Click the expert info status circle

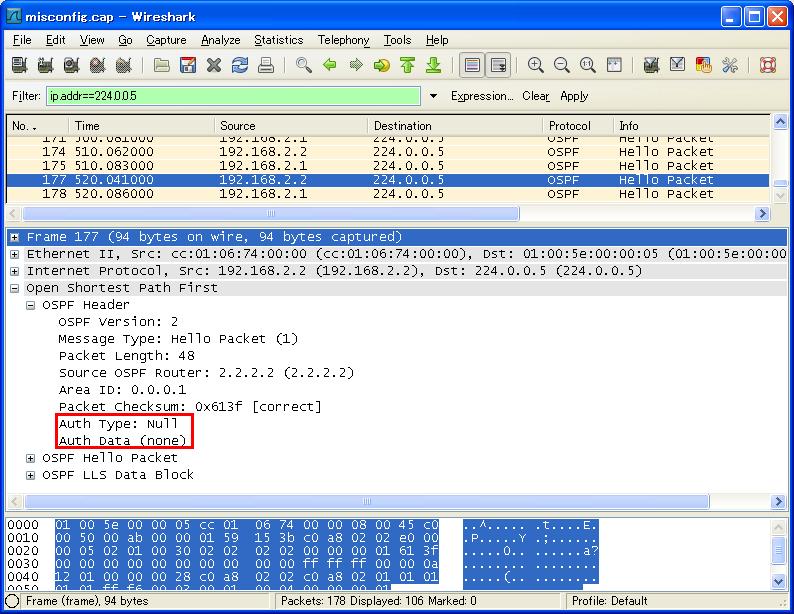pos(12,601)
